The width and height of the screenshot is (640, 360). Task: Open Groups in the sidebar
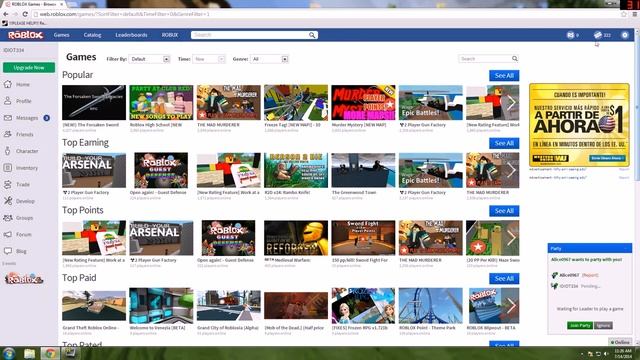(x=18, y=218)
